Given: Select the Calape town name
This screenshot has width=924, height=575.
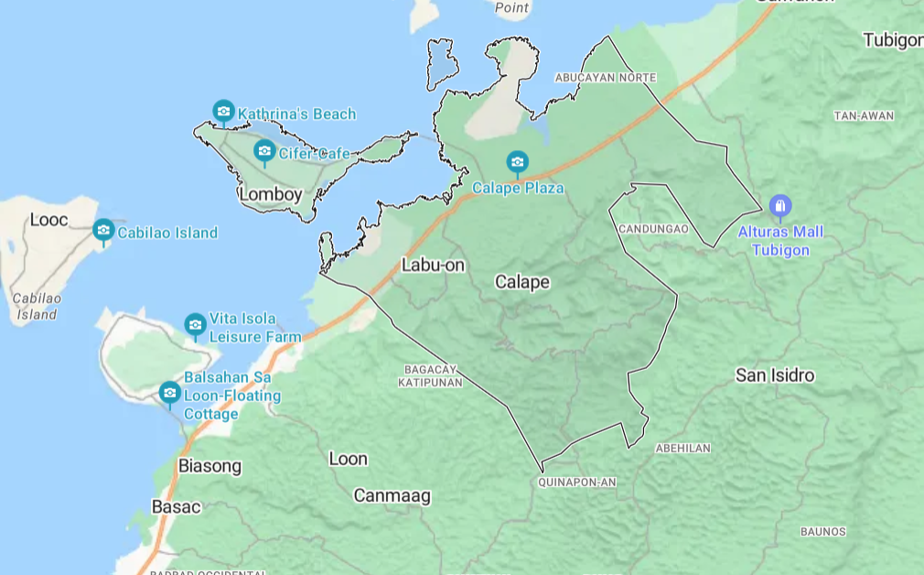Looking at the screenshot, I should point(522,282).
